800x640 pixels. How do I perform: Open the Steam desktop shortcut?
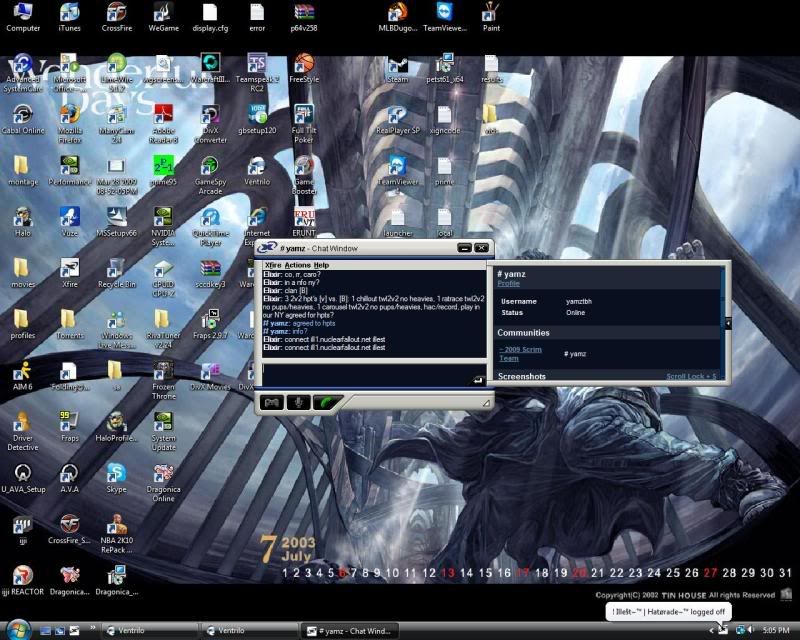coord(397,65)
